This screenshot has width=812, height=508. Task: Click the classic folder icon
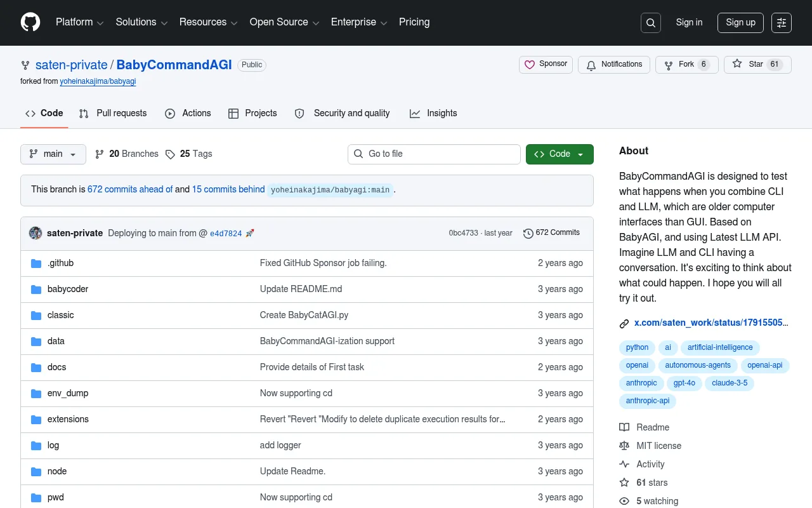36,315
